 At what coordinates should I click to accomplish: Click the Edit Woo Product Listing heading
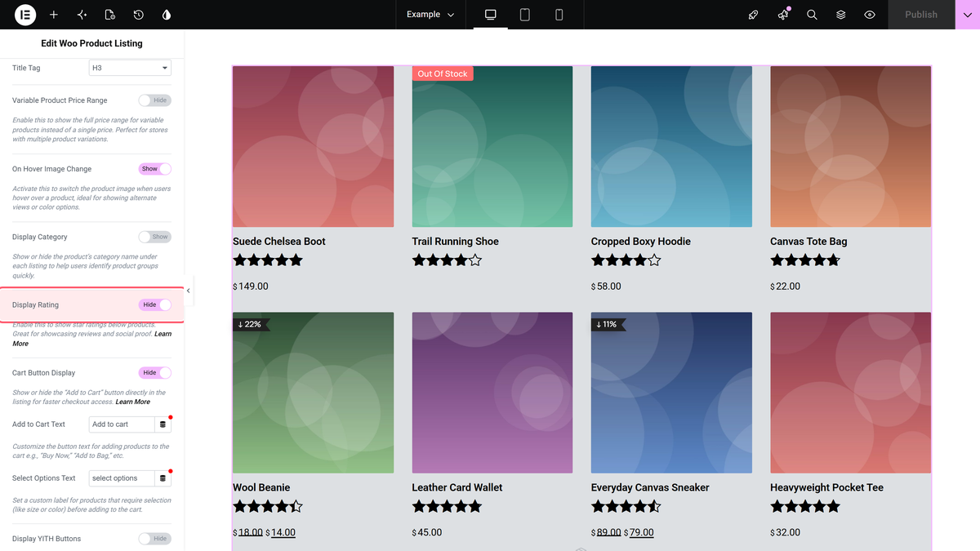(x=91, y=43)
